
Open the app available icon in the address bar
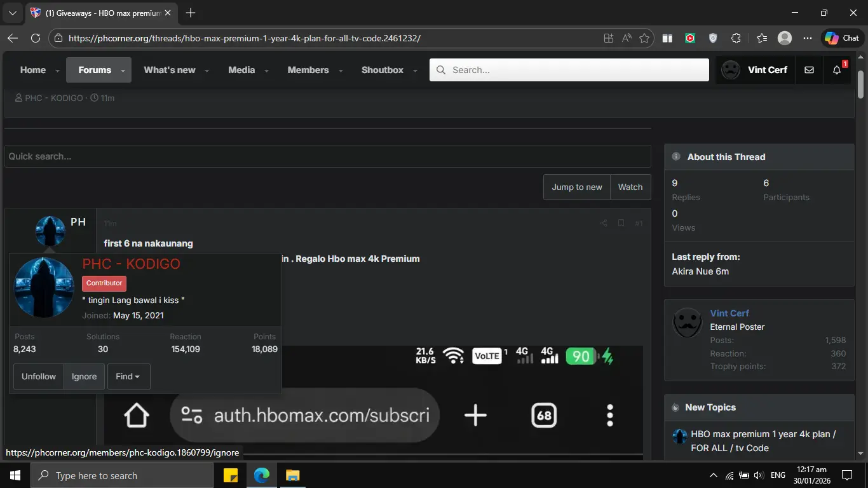609,38
